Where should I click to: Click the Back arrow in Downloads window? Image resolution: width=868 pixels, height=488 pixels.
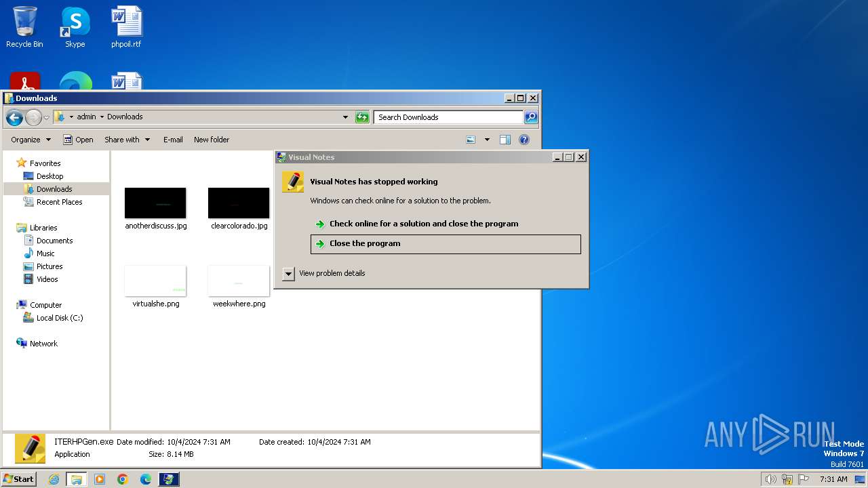coord(14,117)
